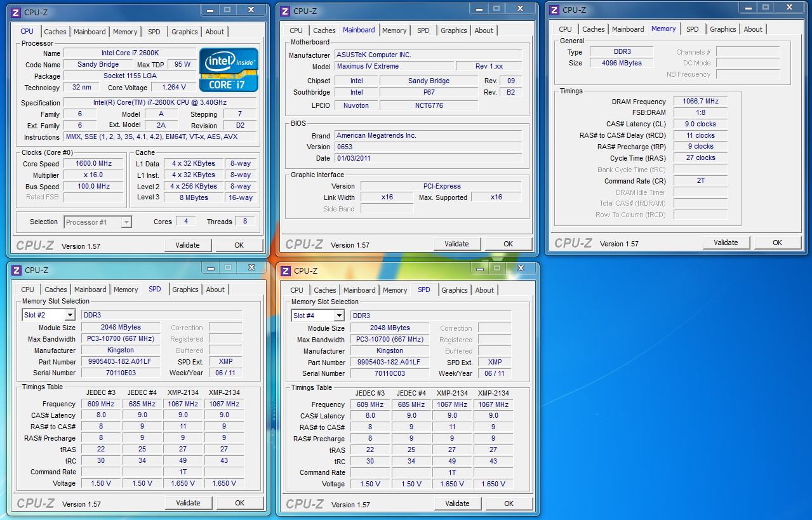Click the Multiplier value 'x 16.0'
Screen dimensions: 812x520
(x=94, y=175)
